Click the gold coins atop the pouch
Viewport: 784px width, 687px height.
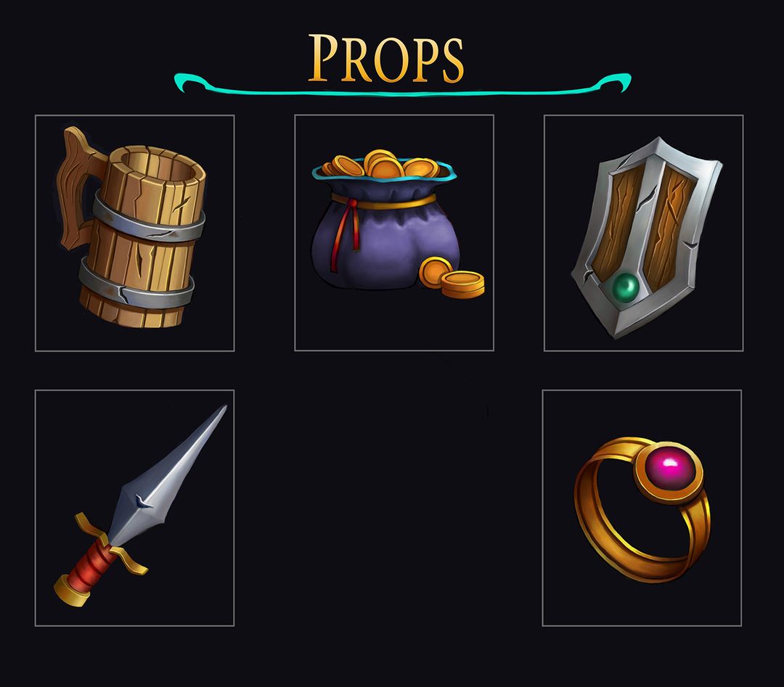click(383, 165)
